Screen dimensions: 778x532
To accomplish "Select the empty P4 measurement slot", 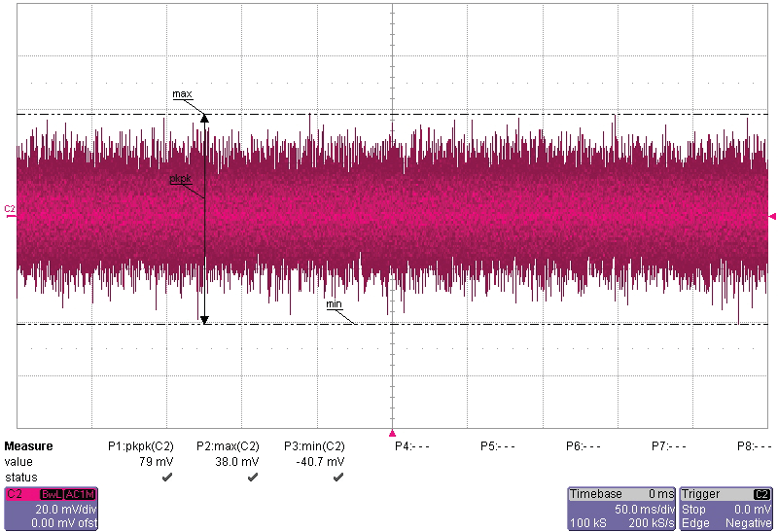I will [x=411, y=446].
